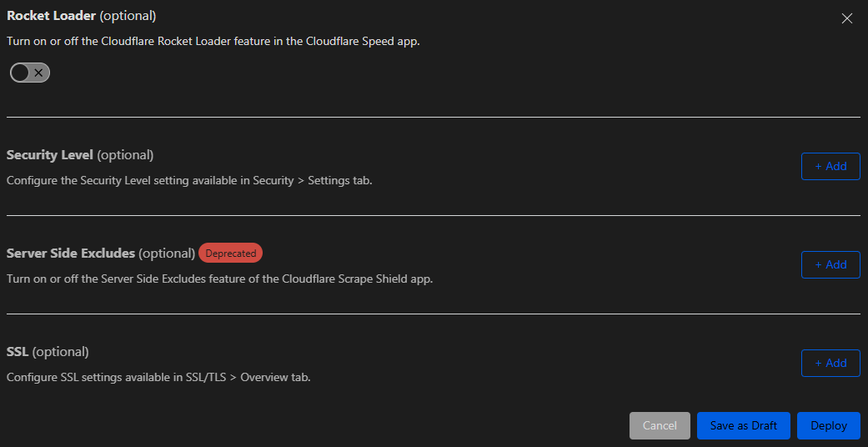Click the plus icon on Server Side Excludes' Add
This screenshot has width=868, height=447.
(x=818, y=264)
